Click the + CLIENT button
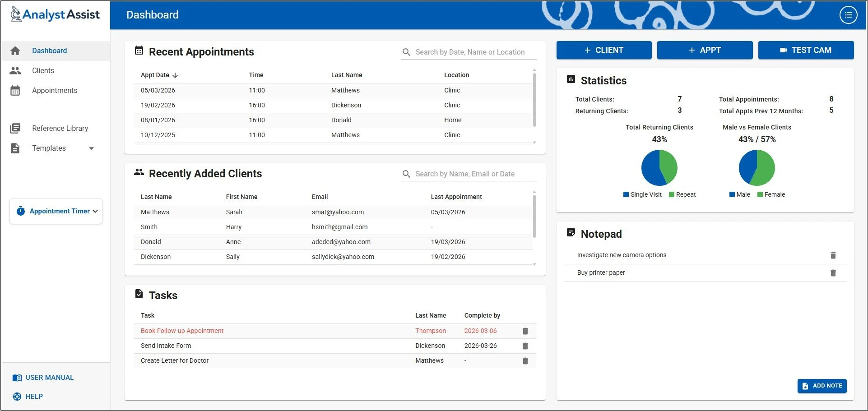868x411 pixels. pos(603,50)
